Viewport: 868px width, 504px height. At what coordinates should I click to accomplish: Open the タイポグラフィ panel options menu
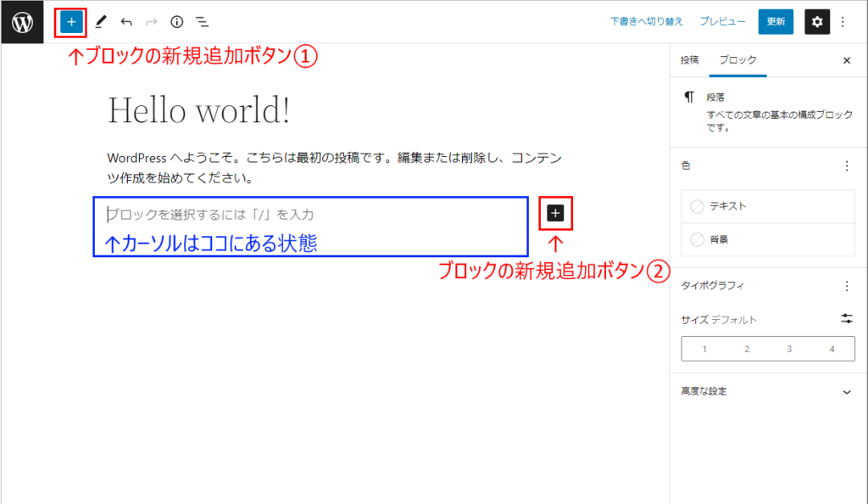(846, 286)
